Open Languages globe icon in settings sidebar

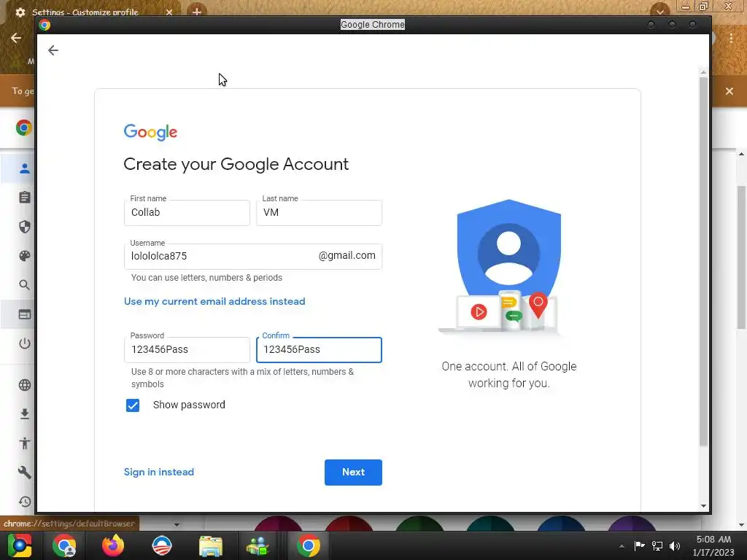tap(24, 385)
